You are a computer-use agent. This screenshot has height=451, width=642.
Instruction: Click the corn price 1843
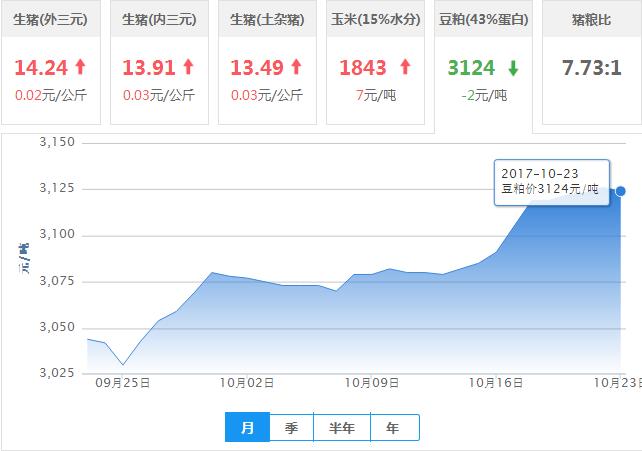[363, 68]
